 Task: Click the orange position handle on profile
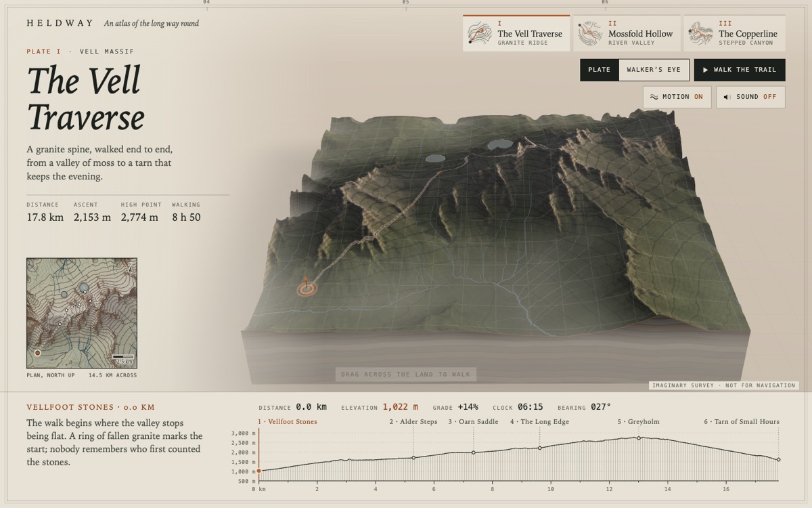(258, 471)
